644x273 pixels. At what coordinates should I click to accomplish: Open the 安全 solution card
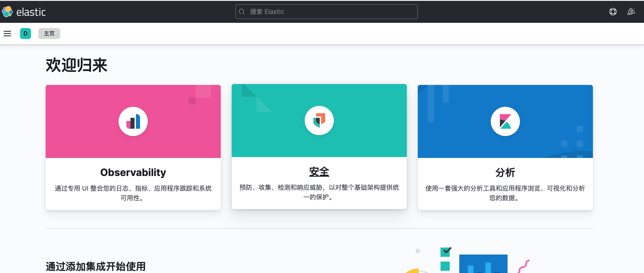tap(319, 146)
